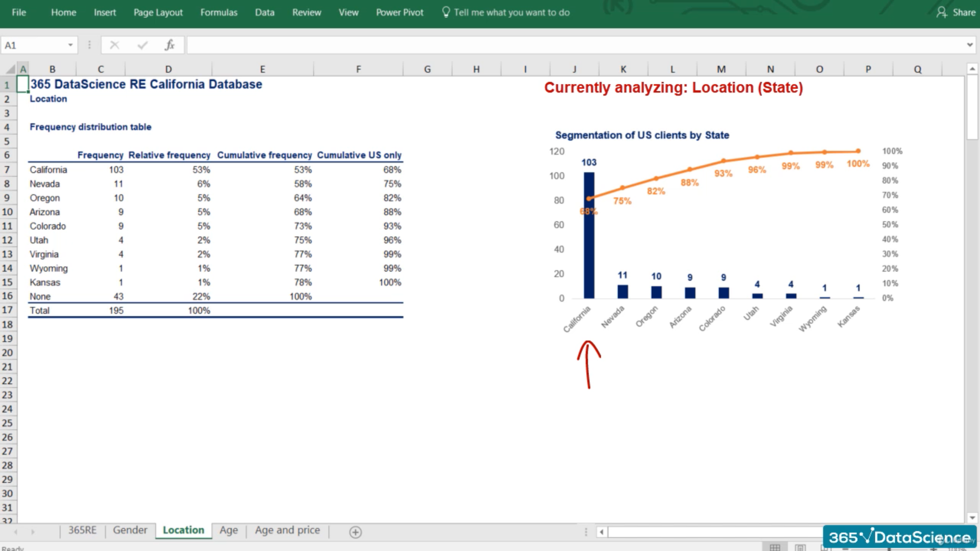
Task: Switch to the Gender sheet tab
Action: coord(130,530)
